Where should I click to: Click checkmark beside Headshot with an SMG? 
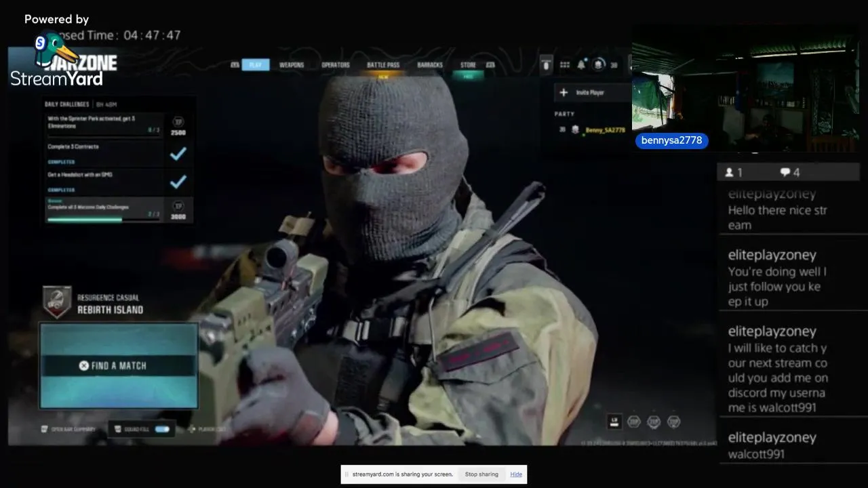click(178, 182)
